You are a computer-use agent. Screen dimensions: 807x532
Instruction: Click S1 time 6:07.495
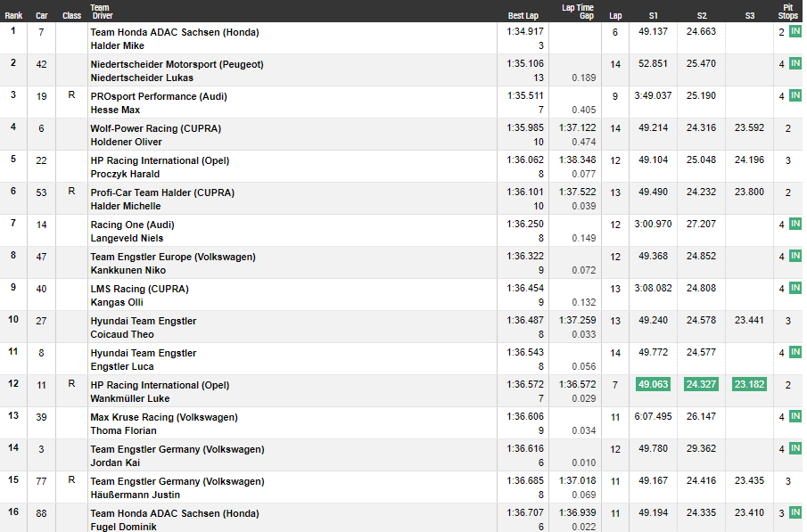(653, 416)
